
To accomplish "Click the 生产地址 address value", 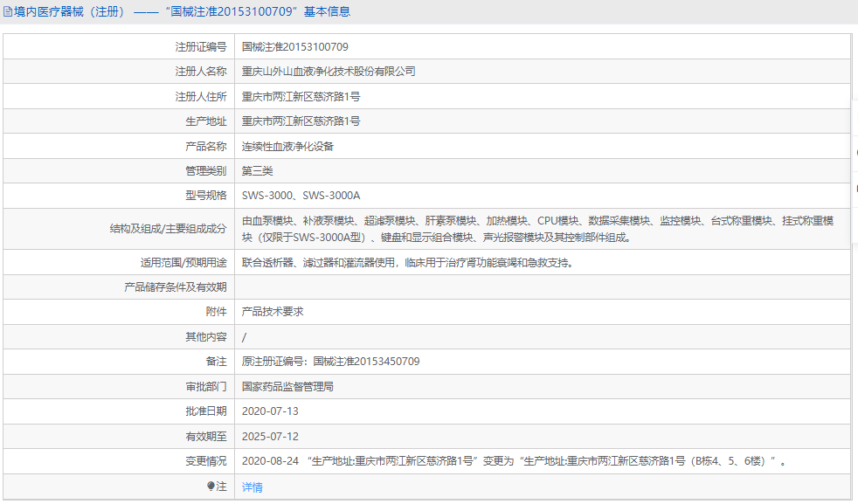I will pos(301,121).
